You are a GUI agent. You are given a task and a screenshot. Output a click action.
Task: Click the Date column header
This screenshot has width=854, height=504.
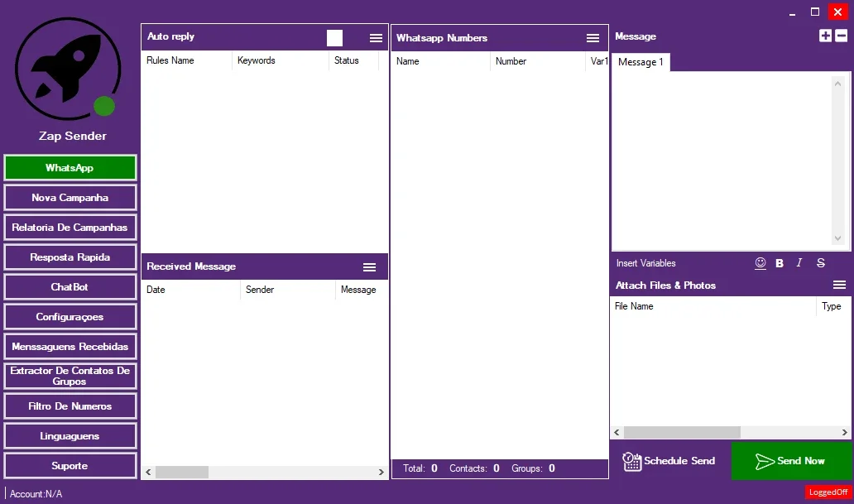coord(190,290)
